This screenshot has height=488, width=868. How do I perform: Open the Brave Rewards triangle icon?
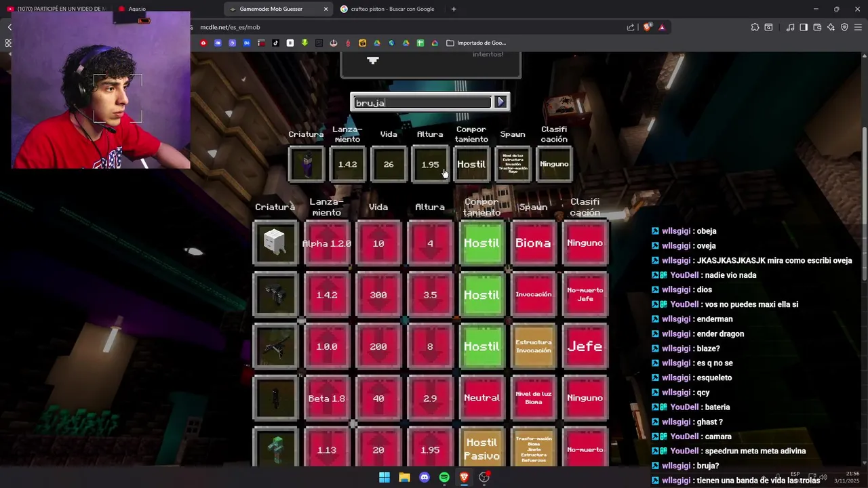pos(662,27)
